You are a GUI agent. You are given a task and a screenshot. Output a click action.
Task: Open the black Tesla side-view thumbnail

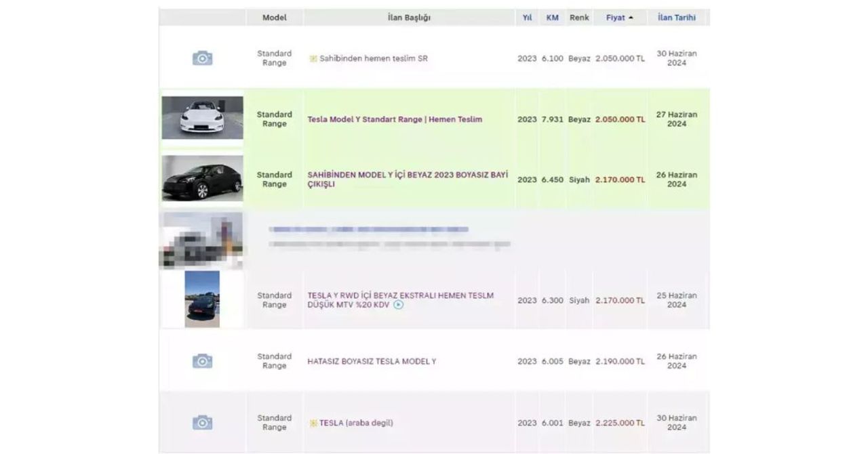tap(202, 178)
